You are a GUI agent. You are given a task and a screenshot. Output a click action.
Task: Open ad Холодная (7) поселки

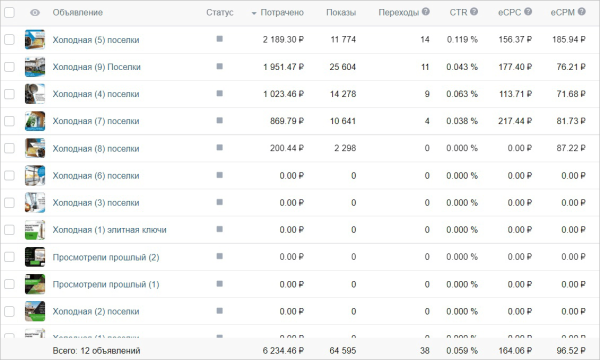[96, 121]
